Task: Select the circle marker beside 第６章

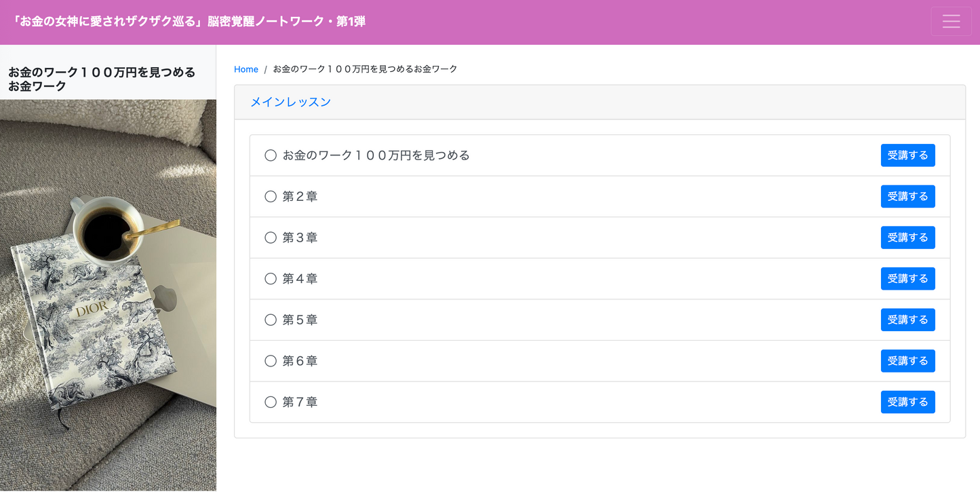Action: coord(271,361)
